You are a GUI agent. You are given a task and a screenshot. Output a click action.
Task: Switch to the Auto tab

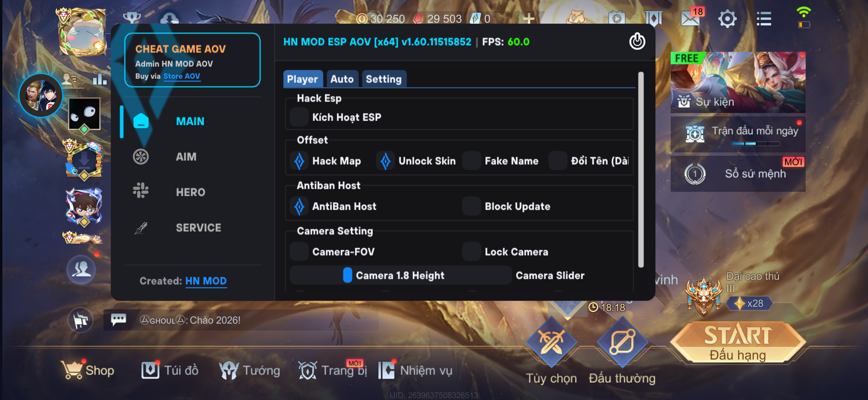coord(342,79)
